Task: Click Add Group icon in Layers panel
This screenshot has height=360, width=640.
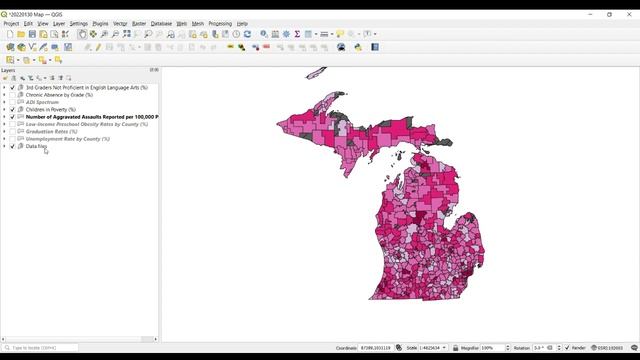Action: tap(13, 78)
